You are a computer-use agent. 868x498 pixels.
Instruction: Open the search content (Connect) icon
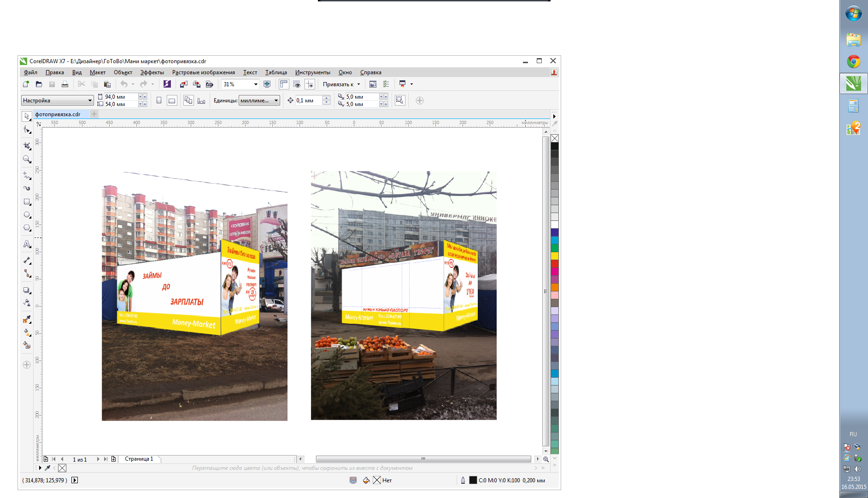tap(167, 84)
